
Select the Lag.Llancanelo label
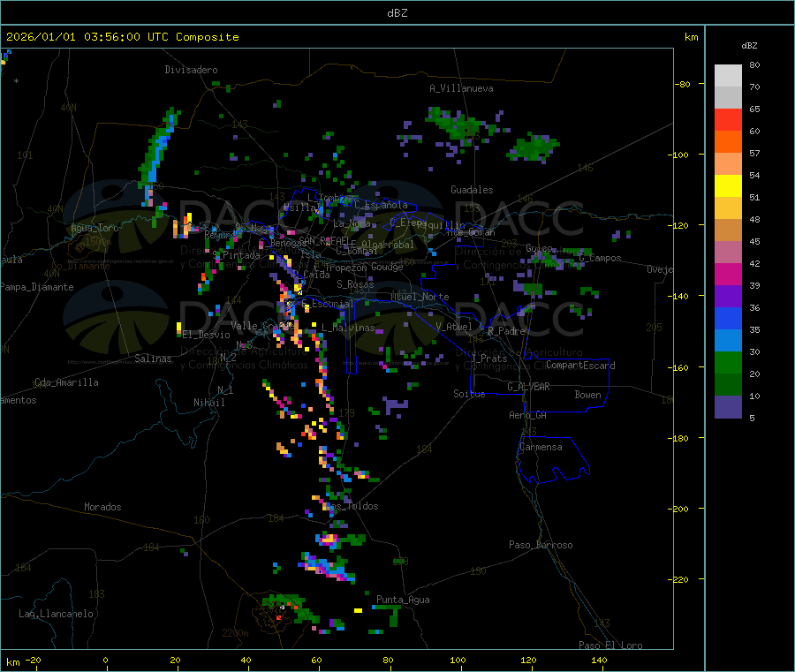(x=56, y=615)
